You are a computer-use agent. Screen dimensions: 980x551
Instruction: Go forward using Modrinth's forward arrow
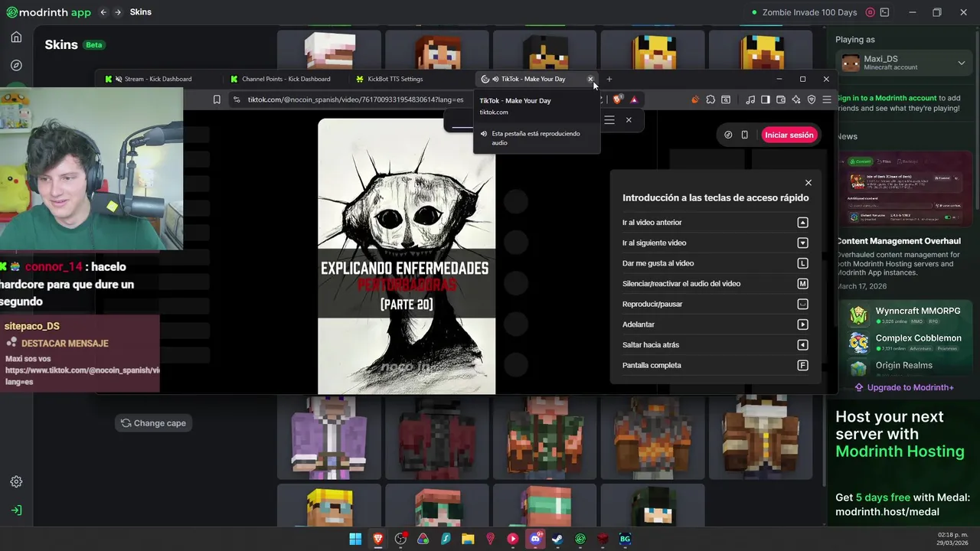coord(118,12)
